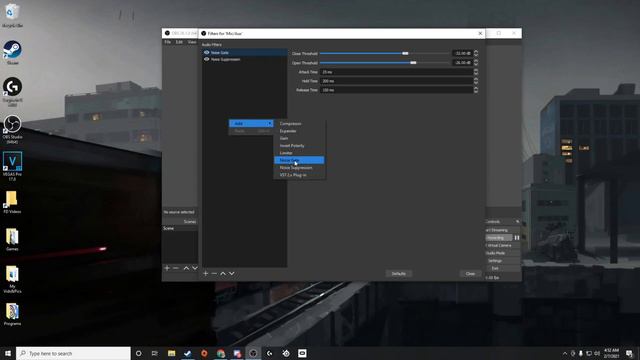640x360 pixels.
Task: Open the Logitech G HUB desktop shortcut
Action: (x=12, y=92)
